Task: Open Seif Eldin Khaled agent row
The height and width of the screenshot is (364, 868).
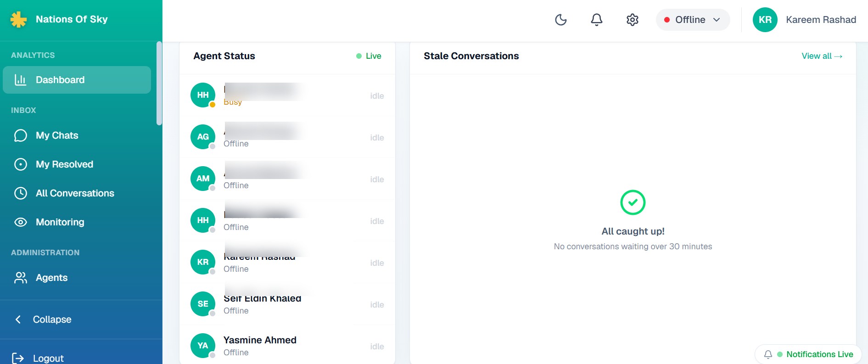Action: 287,304
